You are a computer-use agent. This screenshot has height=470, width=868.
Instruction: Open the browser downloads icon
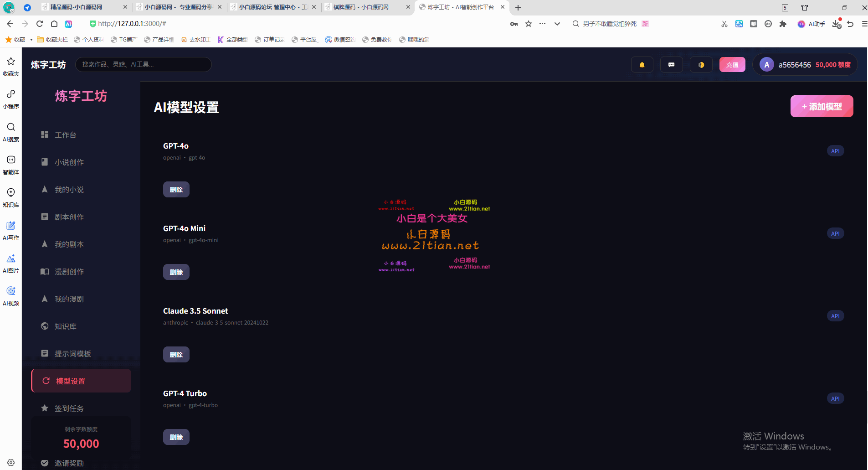[837, 24]
